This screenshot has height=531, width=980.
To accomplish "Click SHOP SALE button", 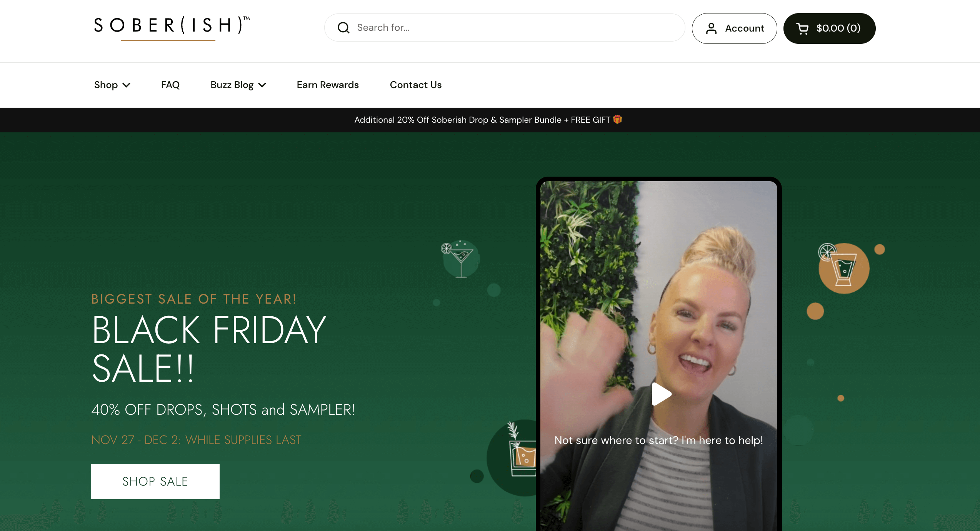I will coord(155,481).
